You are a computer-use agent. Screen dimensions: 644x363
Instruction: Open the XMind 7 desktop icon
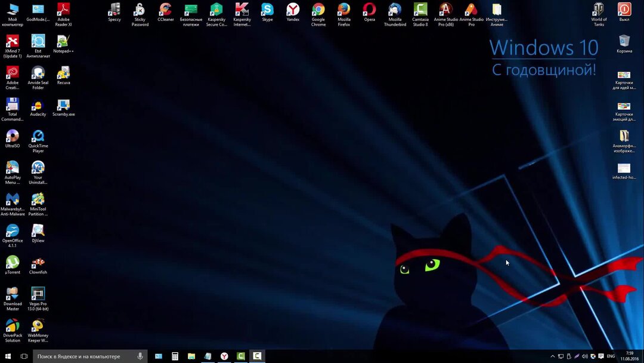click(13, 46)
